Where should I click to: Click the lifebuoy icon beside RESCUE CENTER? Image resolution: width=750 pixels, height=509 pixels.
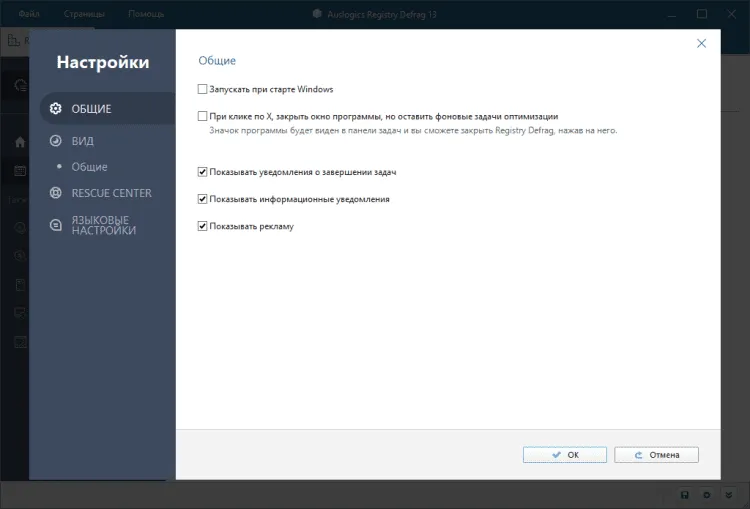[55, 193]
